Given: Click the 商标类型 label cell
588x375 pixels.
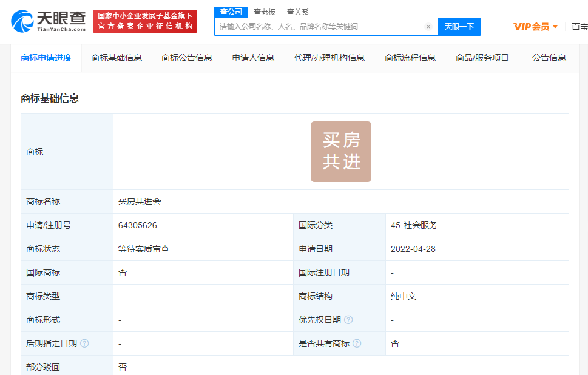Looking at the screenshot, I should [67, 296].
